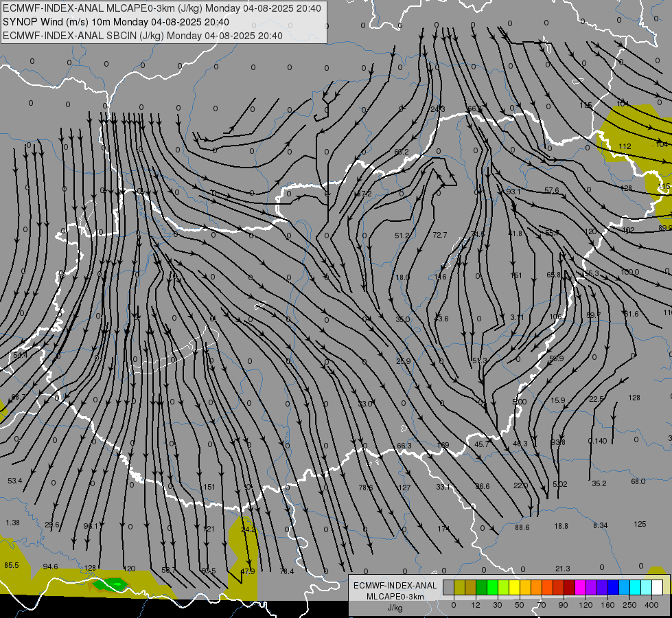Select the map value 68.0

point(638,481)
